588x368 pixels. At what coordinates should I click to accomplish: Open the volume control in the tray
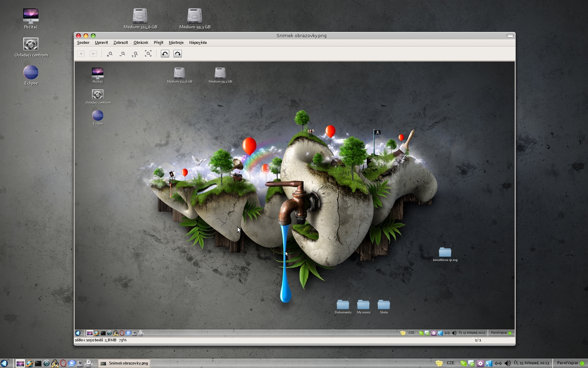click(x=508, y=363)
